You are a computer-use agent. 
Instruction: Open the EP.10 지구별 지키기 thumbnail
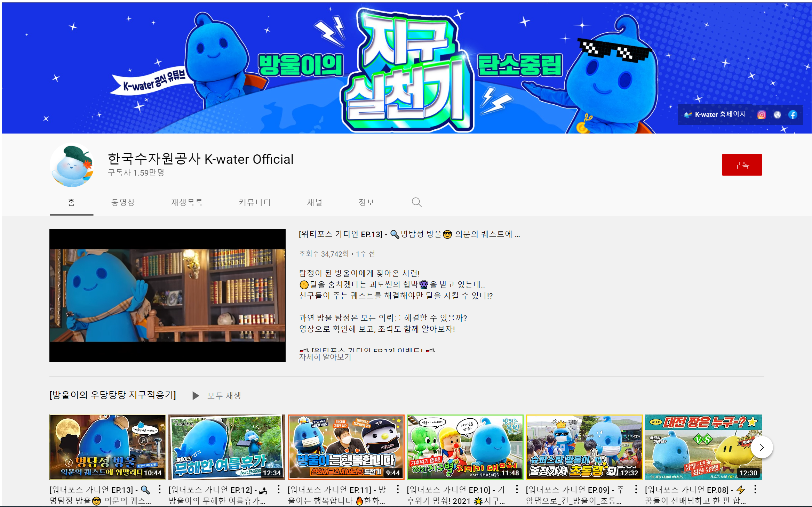(x=465, y=447)
